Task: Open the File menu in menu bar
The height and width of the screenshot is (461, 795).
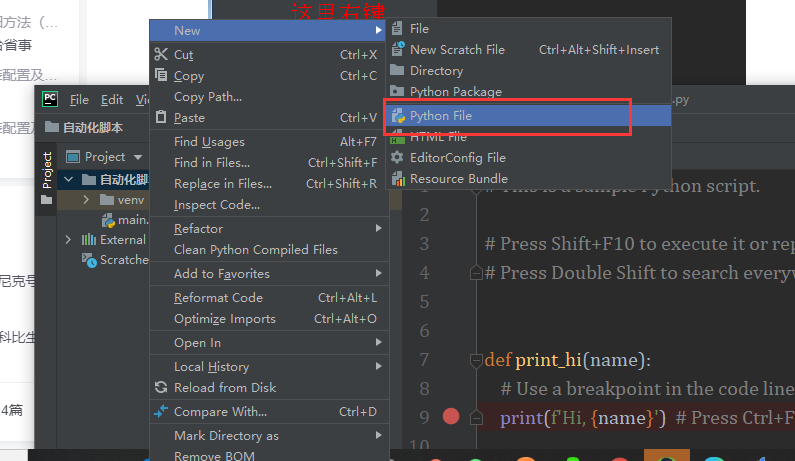Action: [x=79, y=100]
